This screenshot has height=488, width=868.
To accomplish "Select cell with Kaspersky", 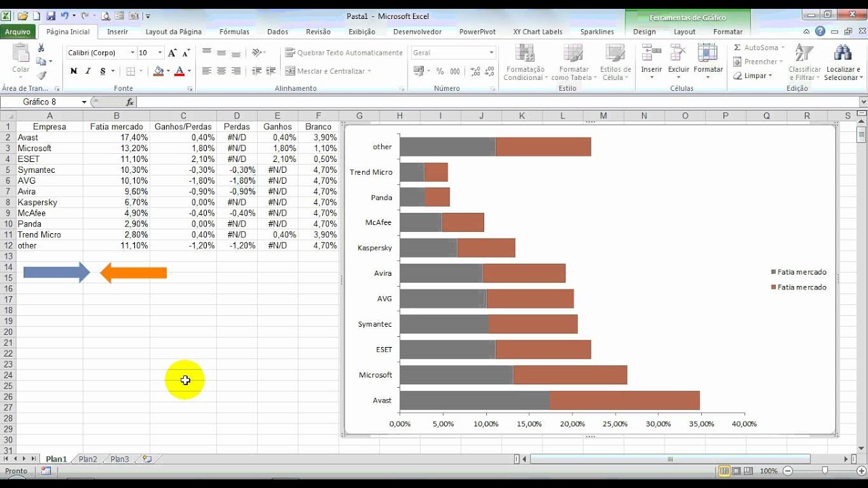I will [50, 203].
